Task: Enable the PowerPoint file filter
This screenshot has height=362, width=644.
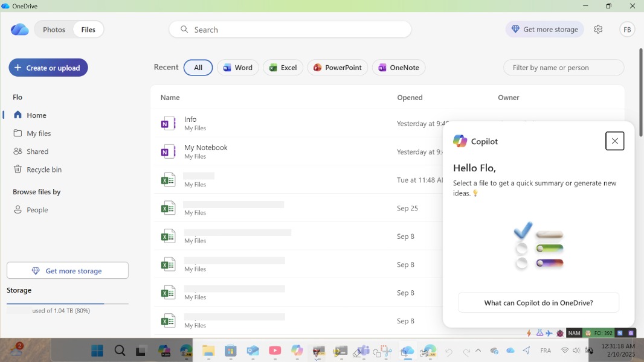Action: click(x=337, y=68)
